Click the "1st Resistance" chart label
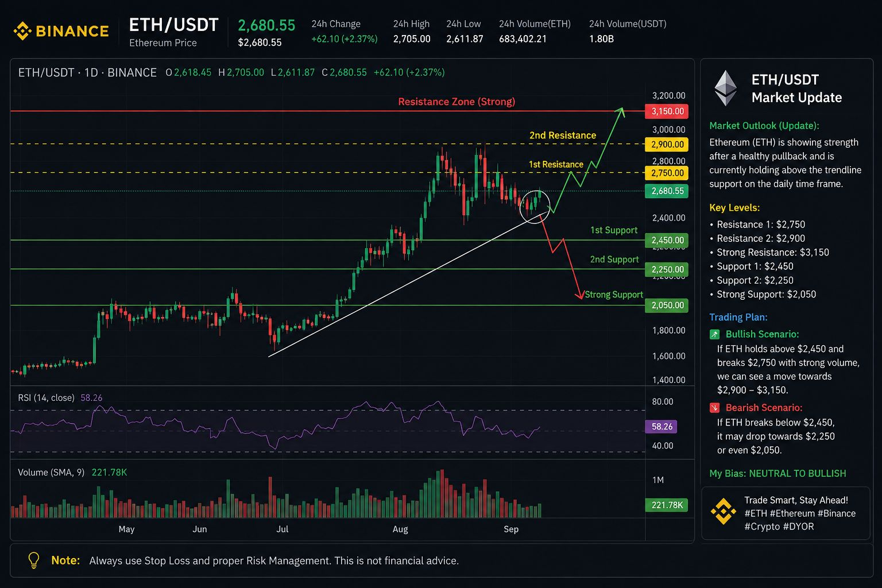Screen dimensions: 882x588 coord(556,164)
